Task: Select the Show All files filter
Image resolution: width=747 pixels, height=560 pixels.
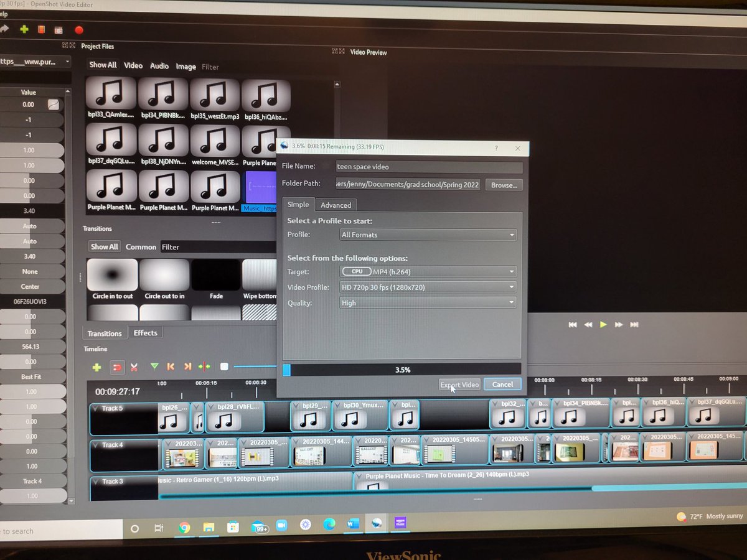Action: coord(103,65)
